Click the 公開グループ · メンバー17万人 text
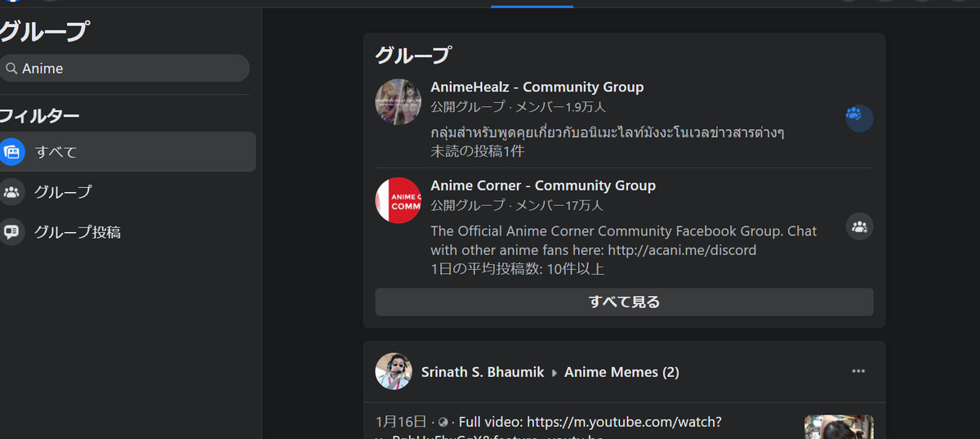This screenshot has height=439, width=980. [517, 205]
